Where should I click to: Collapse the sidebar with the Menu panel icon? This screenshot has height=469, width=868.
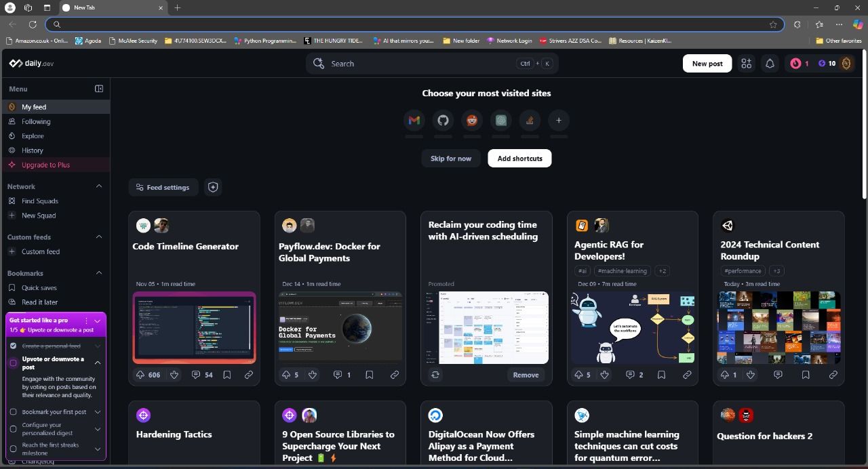pos(99,89)
